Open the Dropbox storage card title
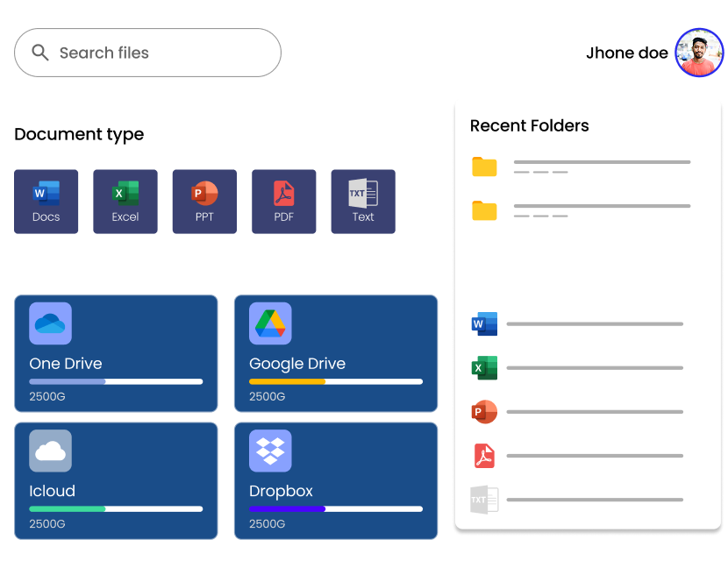The image size is (728, 568). (x=281, y=491)
